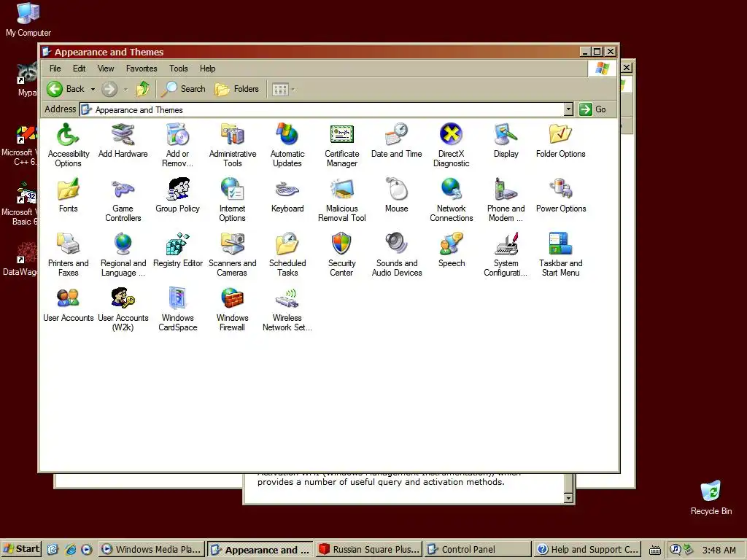
Task: Select the Power Options icon
Action: coord(561,195)
